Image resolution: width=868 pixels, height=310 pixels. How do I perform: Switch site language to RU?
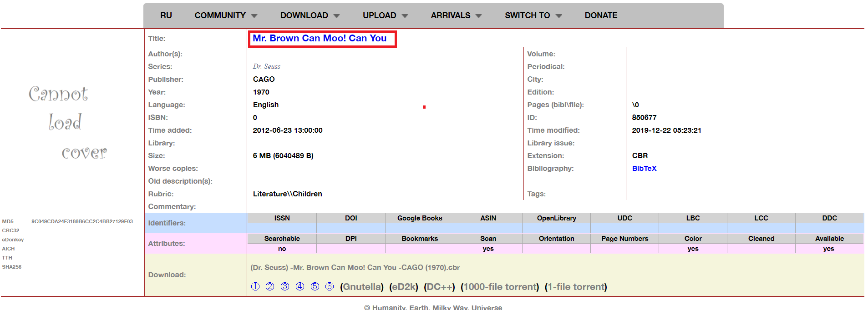coord(166,15)
